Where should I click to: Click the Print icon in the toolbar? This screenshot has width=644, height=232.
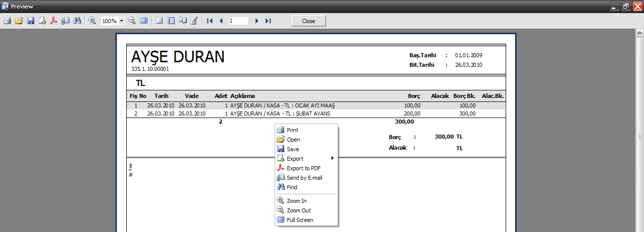(7, 21)
